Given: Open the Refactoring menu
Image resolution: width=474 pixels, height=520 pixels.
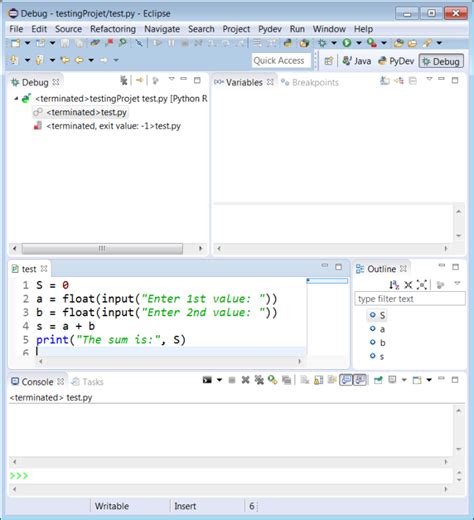Looking at the screenshot, I should coord(113,29).
